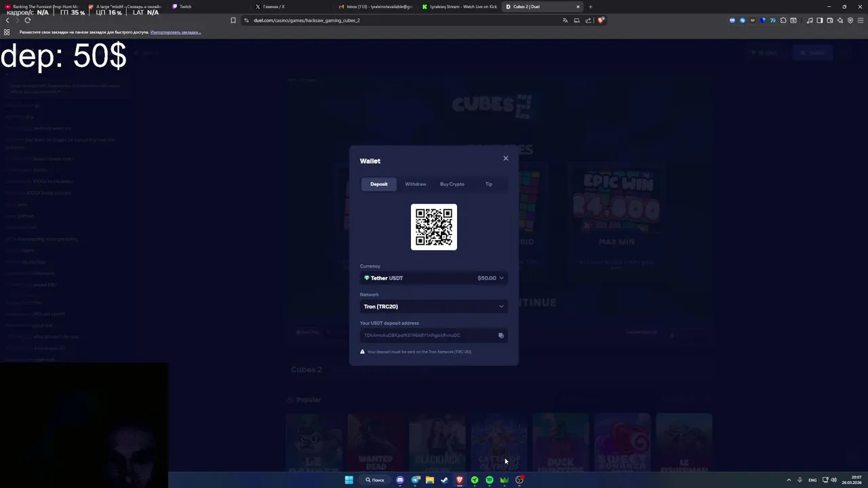Close the Cubes 2 | Duel tab
This screenshot has width=868, height=488.
[578, 7]
